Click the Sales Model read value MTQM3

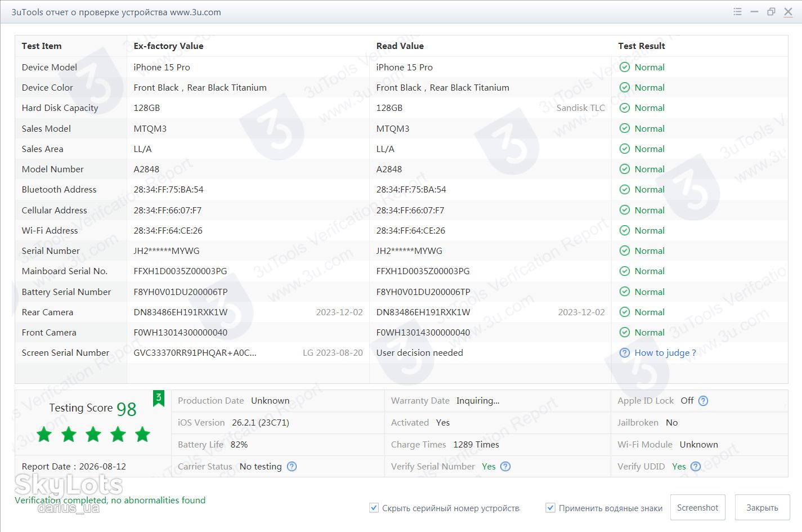point(393,129)
